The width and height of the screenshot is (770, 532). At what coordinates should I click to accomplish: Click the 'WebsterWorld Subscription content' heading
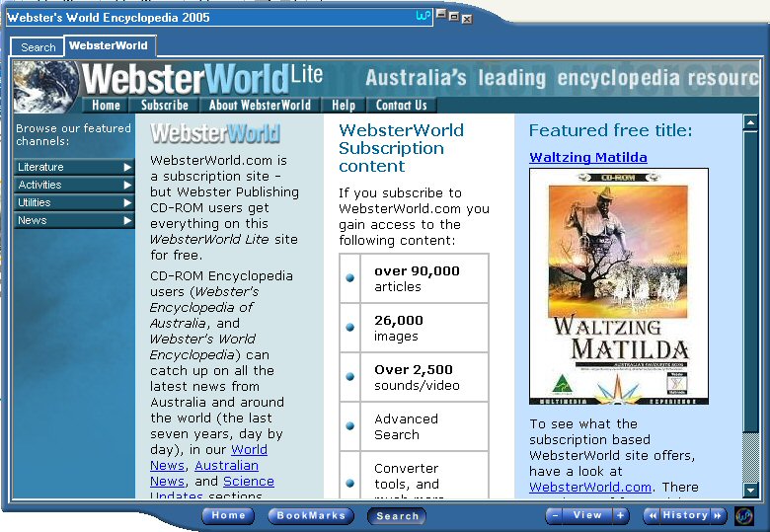click(401, 148)
